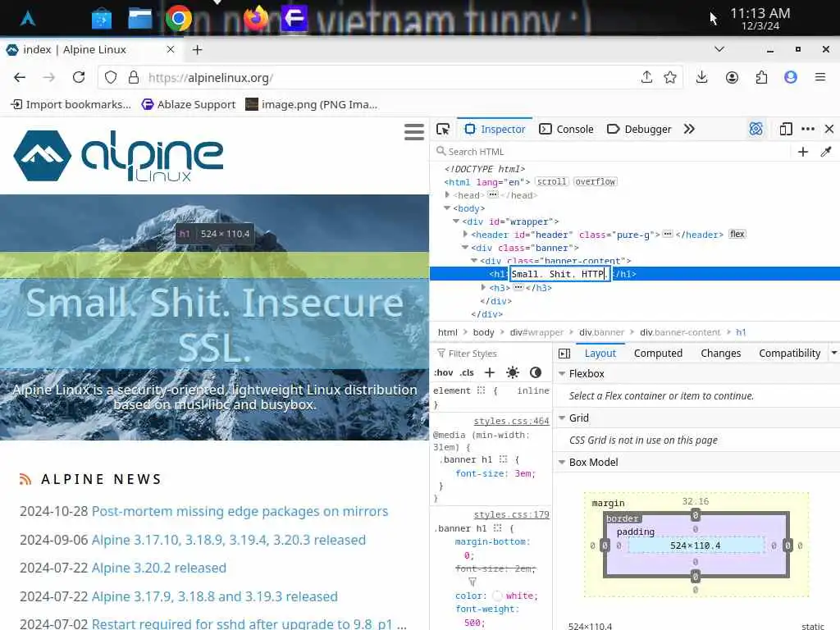The width and height of the screenshot is (840, 630).
Task: Collapse the div id wrapper node
Action: coord(456,221)
